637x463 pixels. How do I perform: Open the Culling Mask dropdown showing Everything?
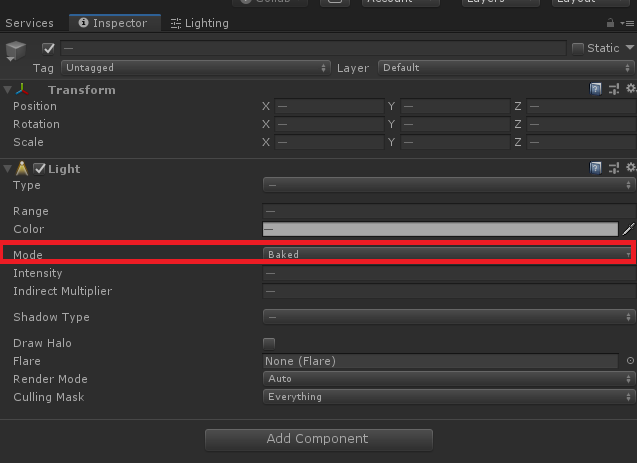pos(449,397)
